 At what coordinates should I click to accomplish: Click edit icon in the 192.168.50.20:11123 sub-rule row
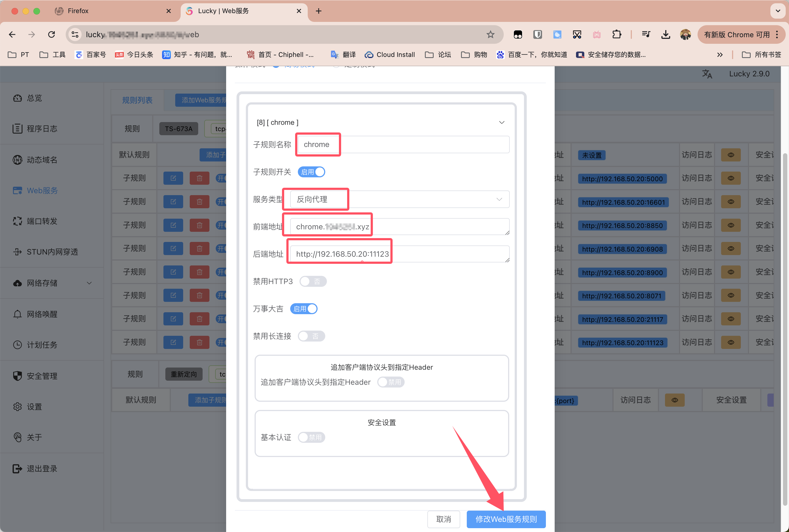pyautogui.click(x=173, y=342)
